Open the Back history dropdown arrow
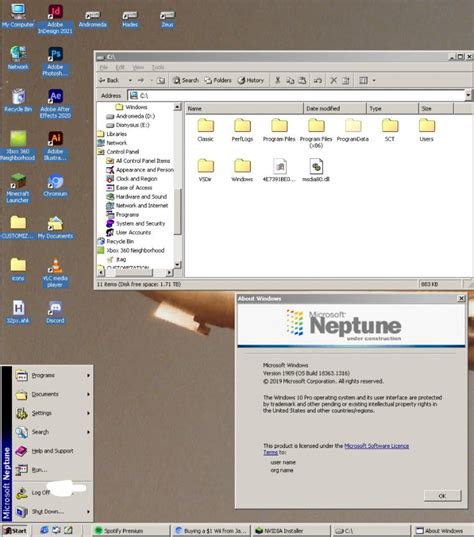The image size is (474, 537). point(130,80)
